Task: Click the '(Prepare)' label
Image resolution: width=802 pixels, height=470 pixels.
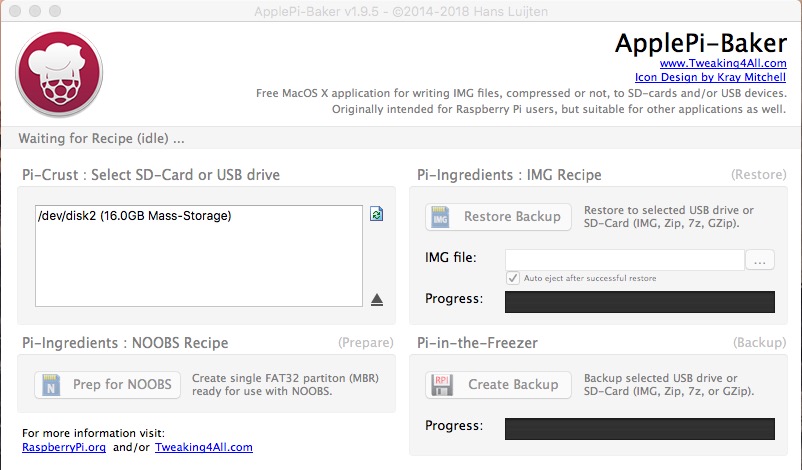Action: pyautogui.click(x=366, y=342)
